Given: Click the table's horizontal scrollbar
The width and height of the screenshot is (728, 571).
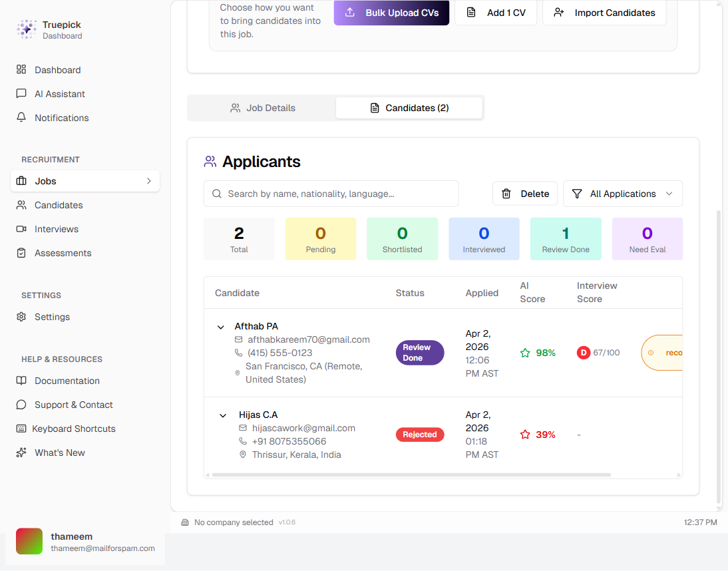Looking at the screenshot, I should (411, 475).
